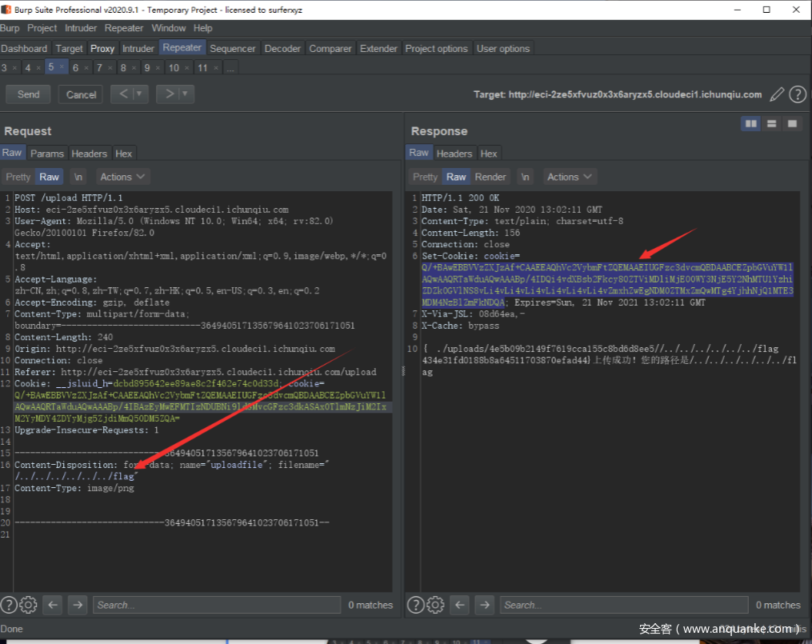Screen dimensions: 812x644
Task: Select side-by-side layout view icon
Action: (x=750, y=123)
